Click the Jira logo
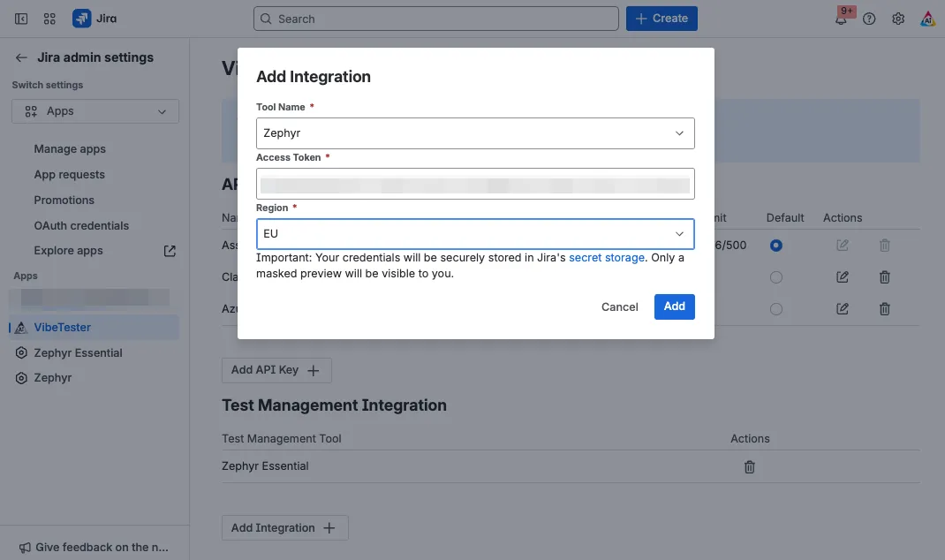The image size is (945, 560). 94,19
